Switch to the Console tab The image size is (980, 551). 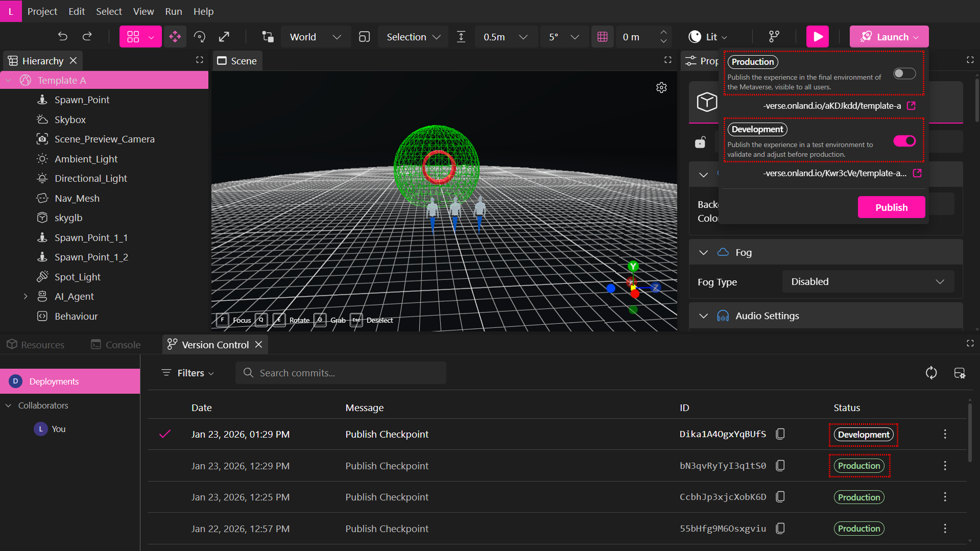[x=116, y=345]
